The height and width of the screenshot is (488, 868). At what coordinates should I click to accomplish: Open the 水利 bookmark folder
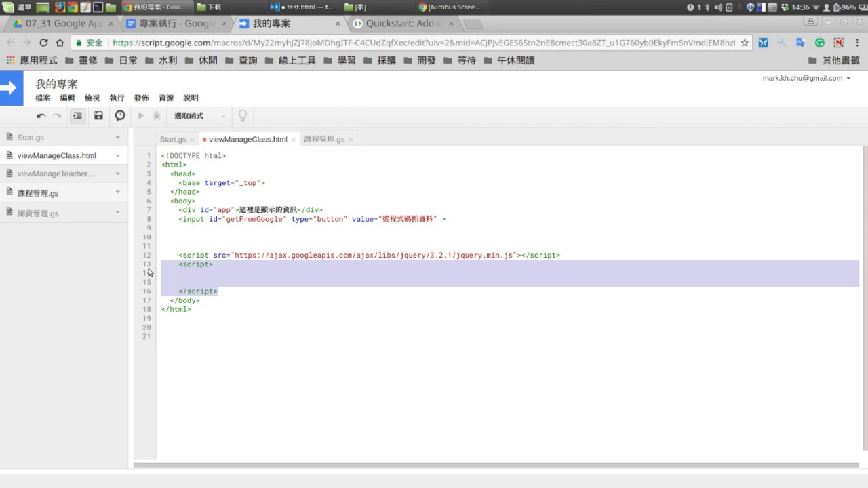click(x=161, y=60)
